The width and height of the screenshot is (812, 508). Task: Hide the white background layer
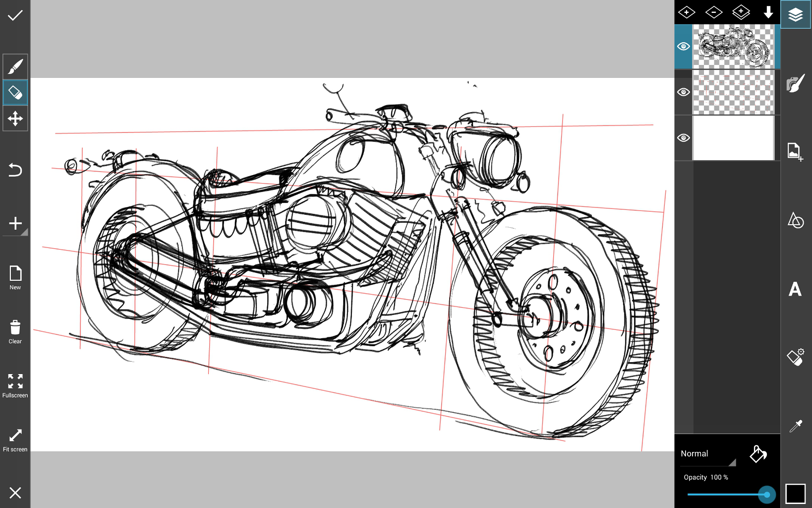click(684, 137)
